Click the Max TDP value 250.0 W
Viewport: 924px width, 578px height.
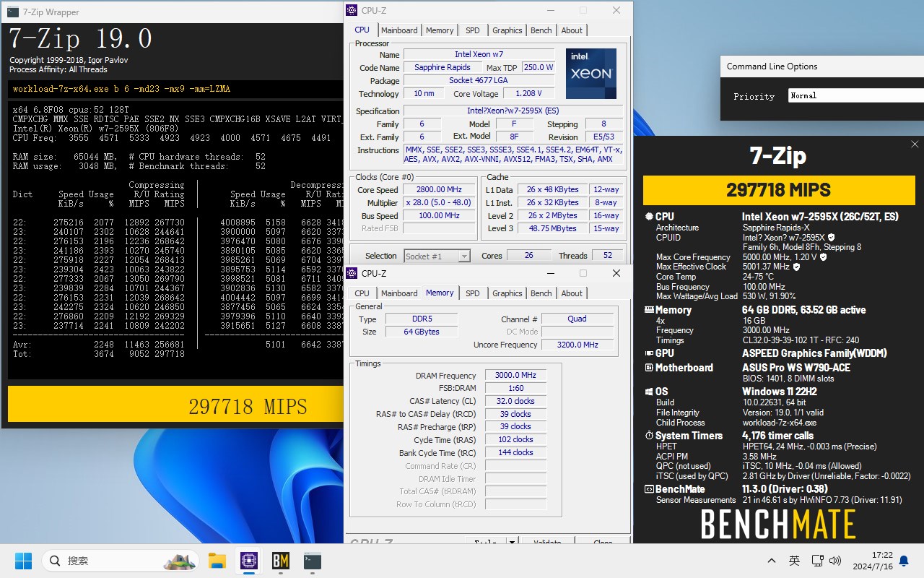click(539, 67)
